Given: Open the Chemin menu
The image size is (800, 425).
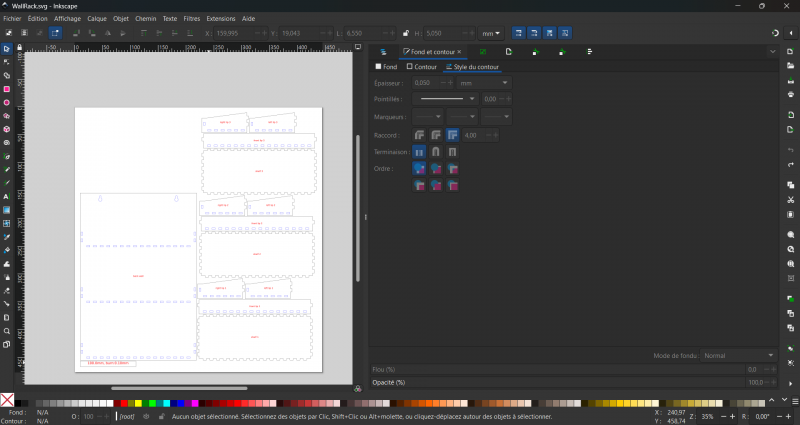Looking at the screenshot, I should 145,18.
